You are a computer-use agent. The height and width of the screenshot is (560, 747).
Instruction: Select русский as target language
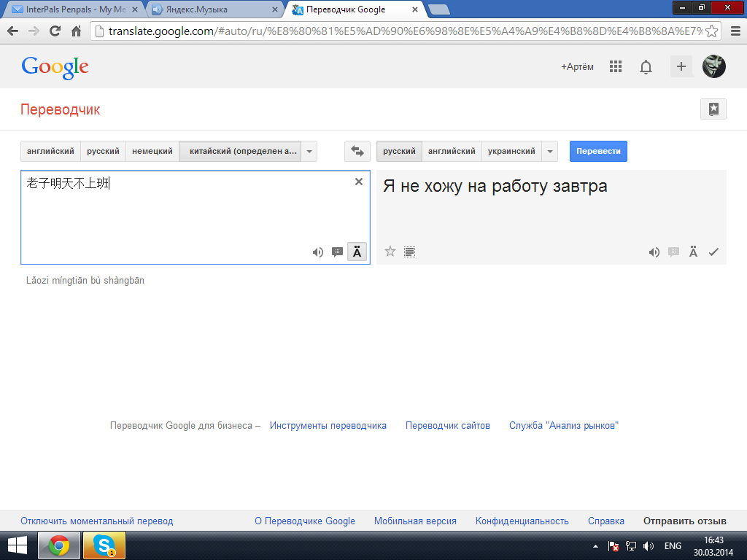click(x=399, y=152)
